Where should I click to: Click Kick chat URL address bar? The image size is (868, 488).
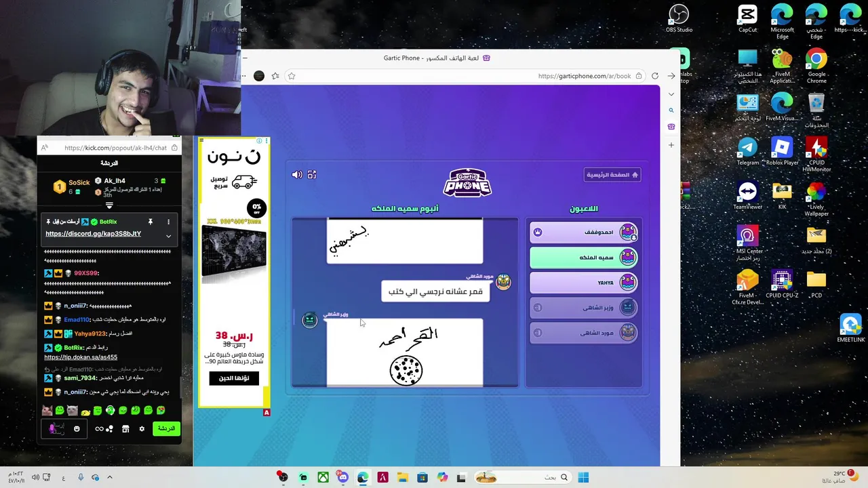(x=115, y=148)
